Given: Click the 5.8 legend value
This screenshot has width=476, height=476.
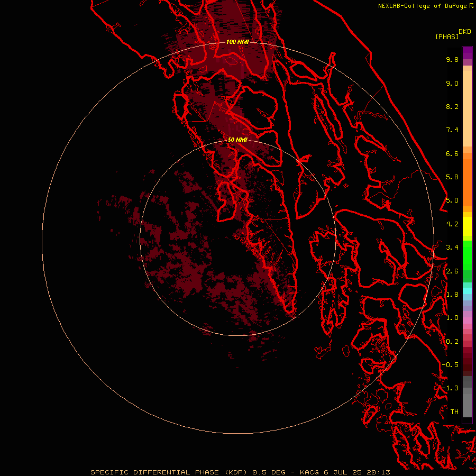Looking at the screenshot, I should (452, 177).
